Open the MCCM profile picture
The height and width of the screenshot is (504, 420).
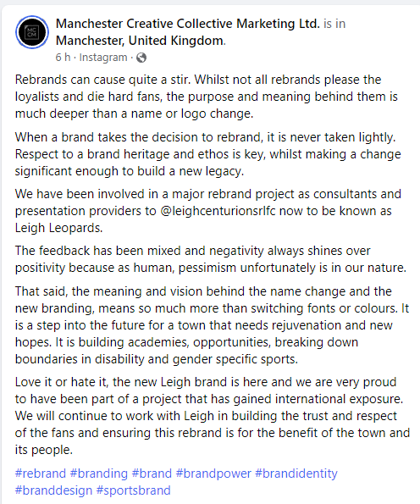coord(32,32)
